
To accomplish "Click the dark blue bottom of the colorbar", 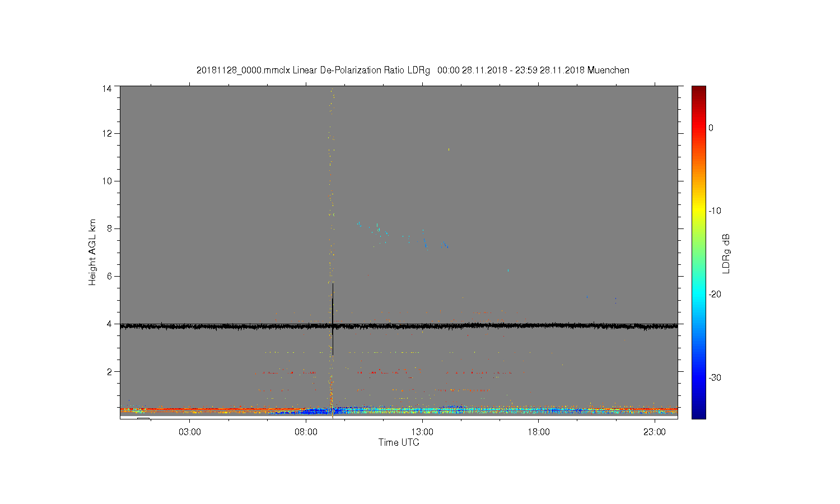I will pyautogui.click(x=698, y=413).
